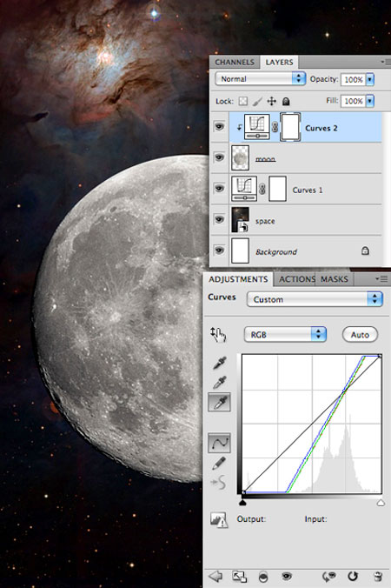This screenshot has height=588, width=391.
Task: Select the black point eyedropper
Action: click(220, 363)
